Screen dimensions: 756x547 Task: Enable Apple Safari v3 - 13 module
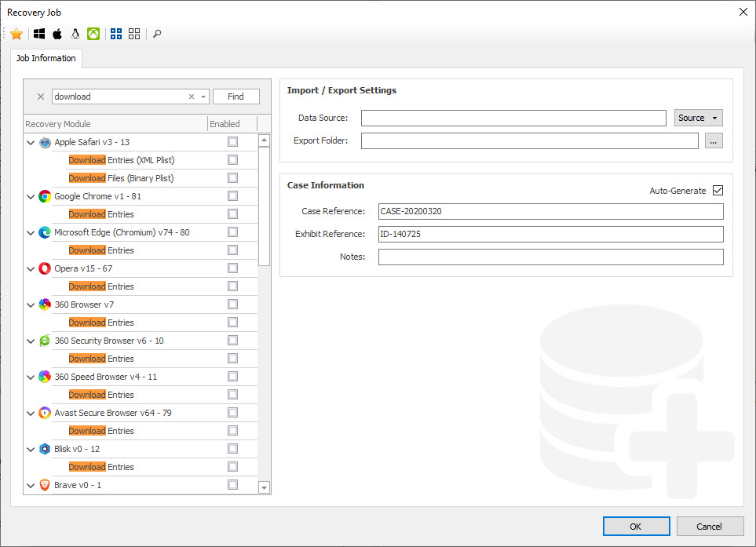click(233, 142)
